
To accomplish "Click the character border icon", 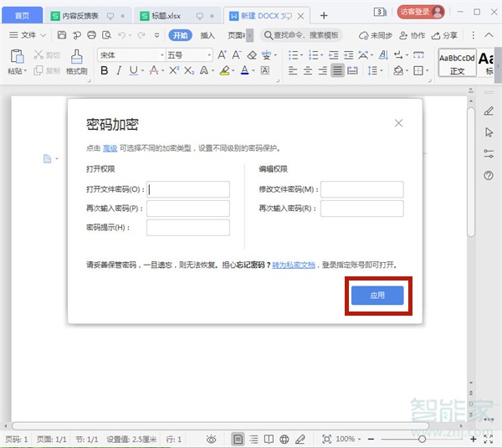I will (x=264, y=70).
